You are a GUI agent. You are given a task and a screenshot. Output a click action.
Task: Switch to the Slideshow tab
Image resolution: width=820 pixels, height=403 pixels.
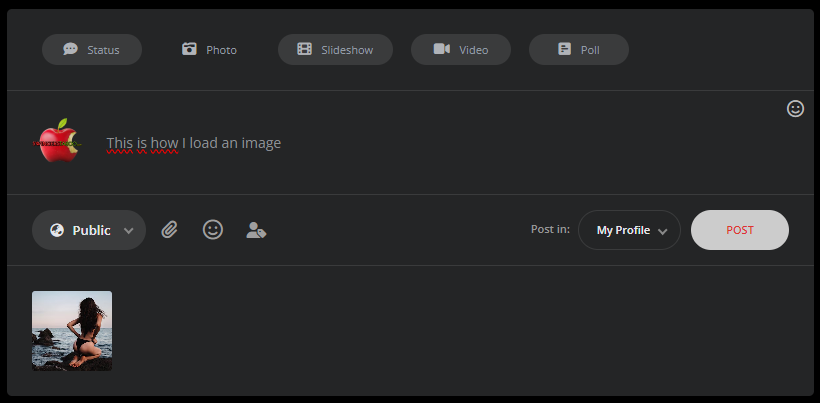coord(335,50)
